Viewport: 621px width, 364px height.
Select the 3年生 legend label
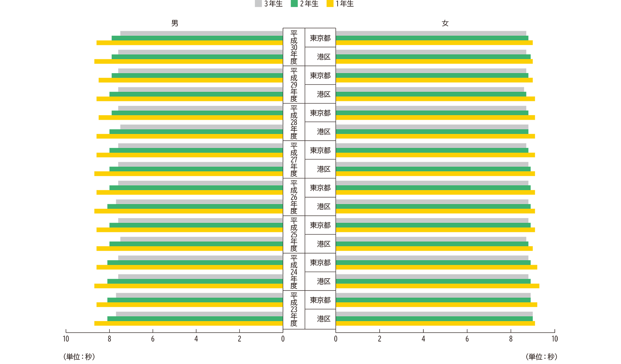click(x=273, y=4)
